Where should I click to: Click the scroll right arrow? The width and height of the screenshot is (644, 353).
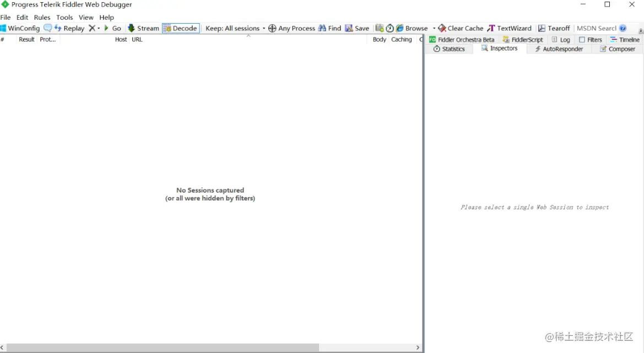418,347
